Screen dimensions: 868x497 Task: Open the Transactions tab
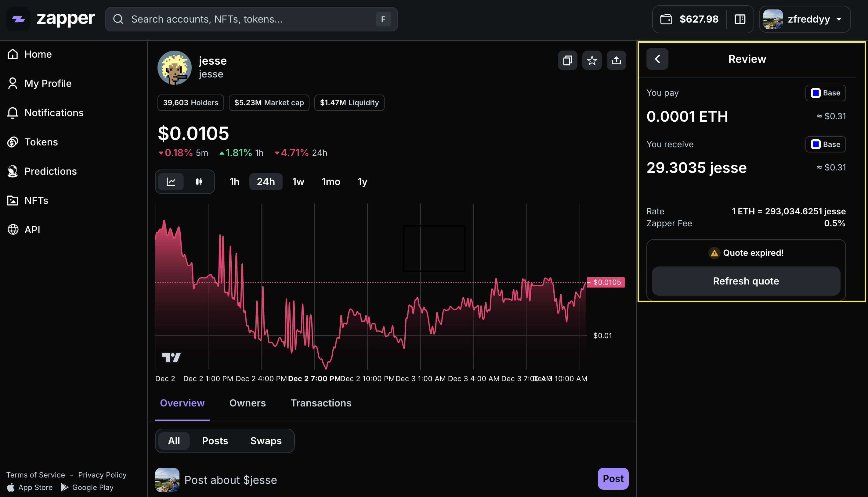(x=320, y=403)
